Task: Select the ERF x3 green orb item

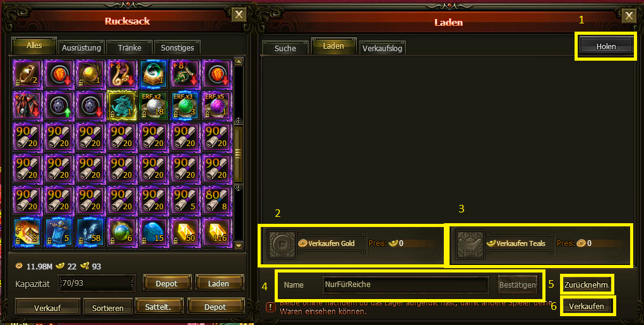Action: [x=185, y=106]
